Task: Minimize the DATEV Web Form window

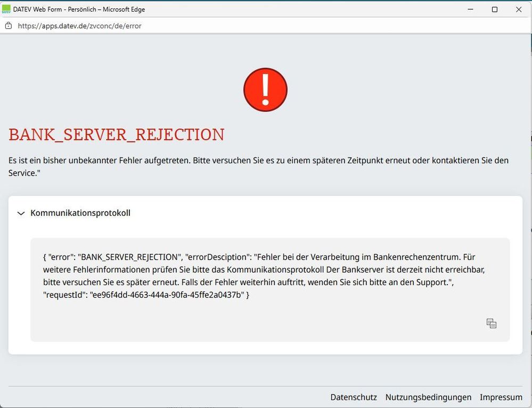Action: click(x=470, y=9)
